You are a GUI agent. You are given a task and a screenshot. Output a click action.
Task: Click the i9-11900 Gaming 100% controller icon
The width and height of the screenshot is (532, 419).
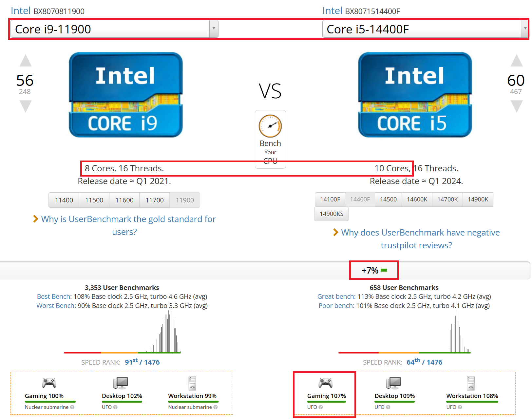tap(49, 383)
